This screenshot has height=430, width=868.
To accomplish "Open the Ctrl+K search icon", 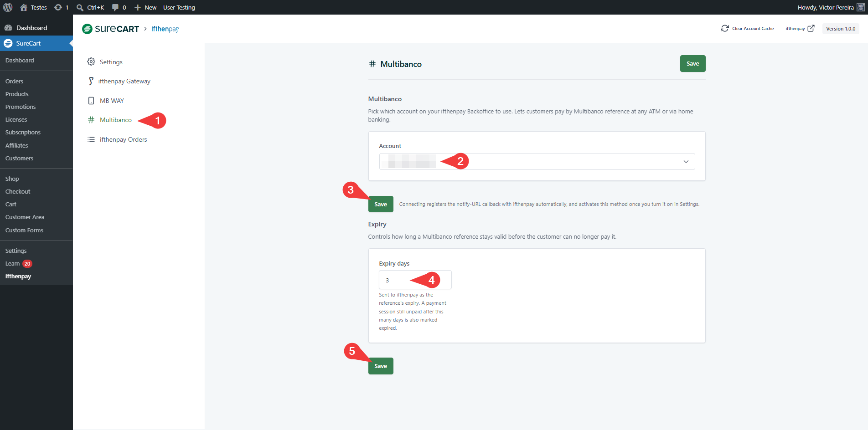I will point(80,7).
